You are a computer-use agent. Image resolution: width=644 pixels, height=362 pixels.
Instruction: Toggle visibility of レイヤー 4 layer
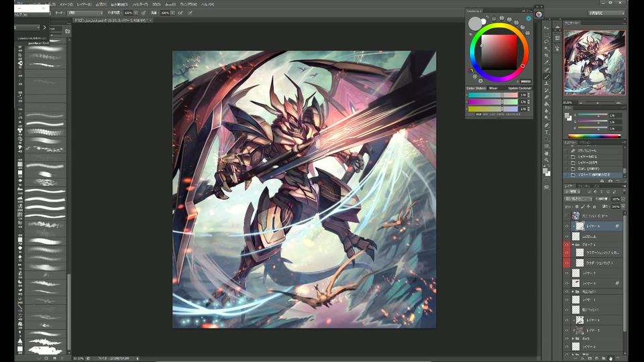coord(567,284)
